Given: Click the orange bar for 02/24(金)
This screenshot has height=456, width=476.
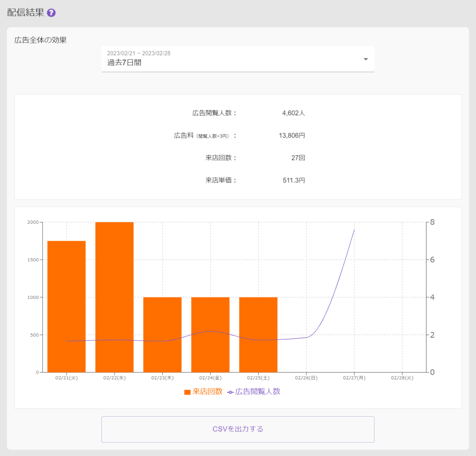Looking at the screenshot, I should tap(210, 335).
